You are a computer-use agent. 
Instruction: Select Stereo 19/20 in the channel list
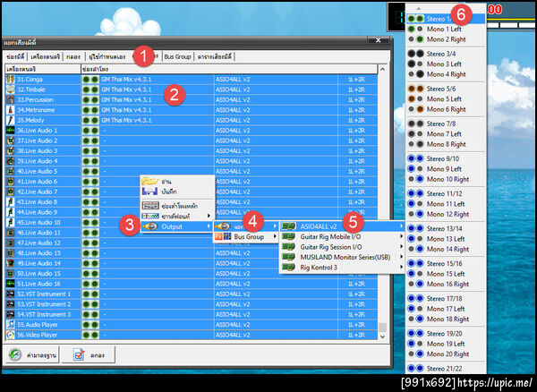coord(445,334)
